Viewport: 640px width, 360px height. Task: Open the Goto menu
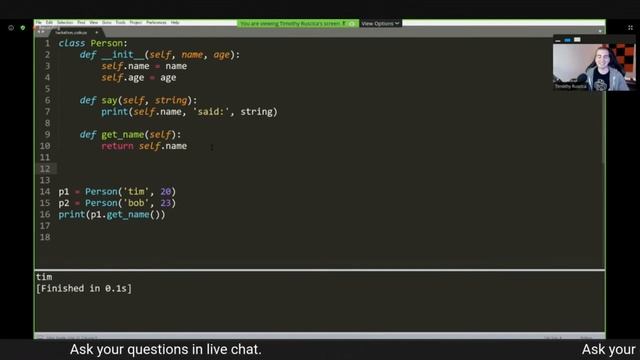[x=107, y=22]
